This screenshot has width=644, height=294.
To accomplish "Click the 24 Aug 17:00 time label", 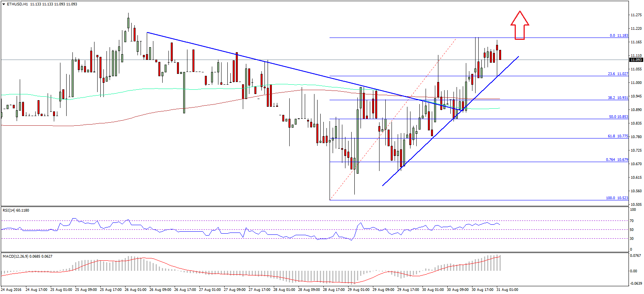I will tap(36, 290).
